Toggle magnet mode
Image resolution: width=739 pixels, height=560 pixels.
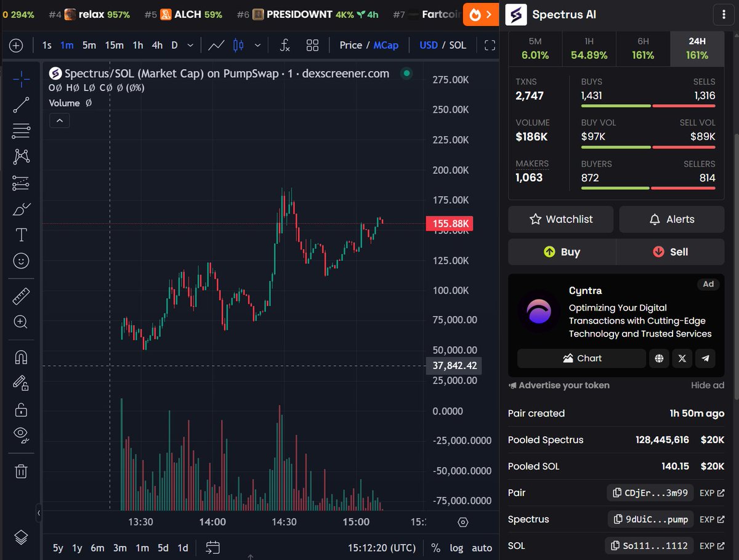click(21, 357)
